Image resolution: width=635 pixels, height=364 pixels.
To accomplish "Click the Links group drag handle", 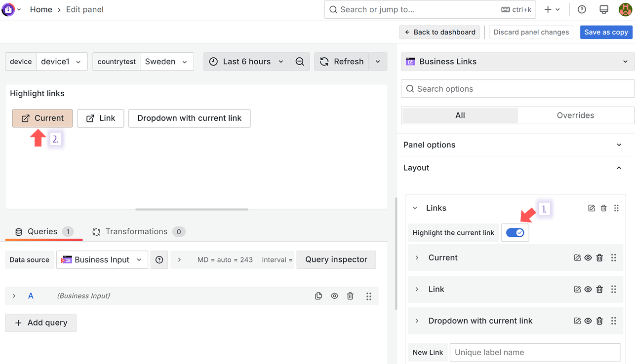I will pos(616,208).
